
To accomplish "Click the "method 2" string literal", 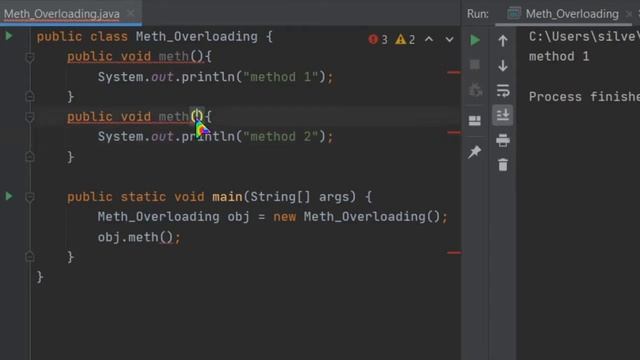I will point(281,136).
